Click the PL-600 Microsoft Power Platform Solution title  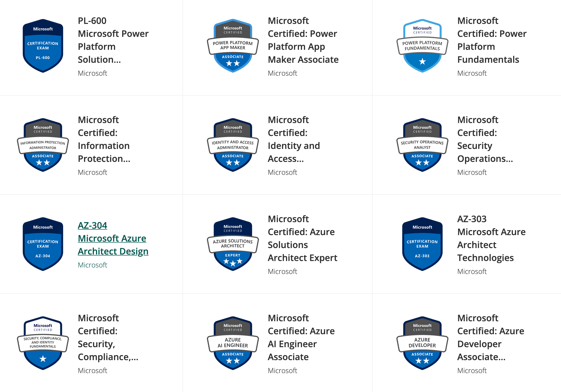(x=113, y=40)
